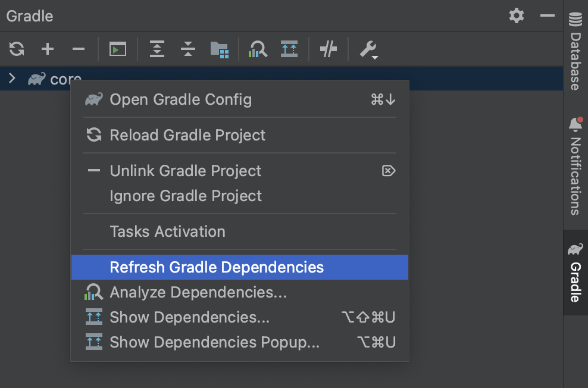Image resolution: width=588 pixels, height=388 pixels.
Task: Open the wrench build tool settings dropdown
Action: click(x=369, y=49)
